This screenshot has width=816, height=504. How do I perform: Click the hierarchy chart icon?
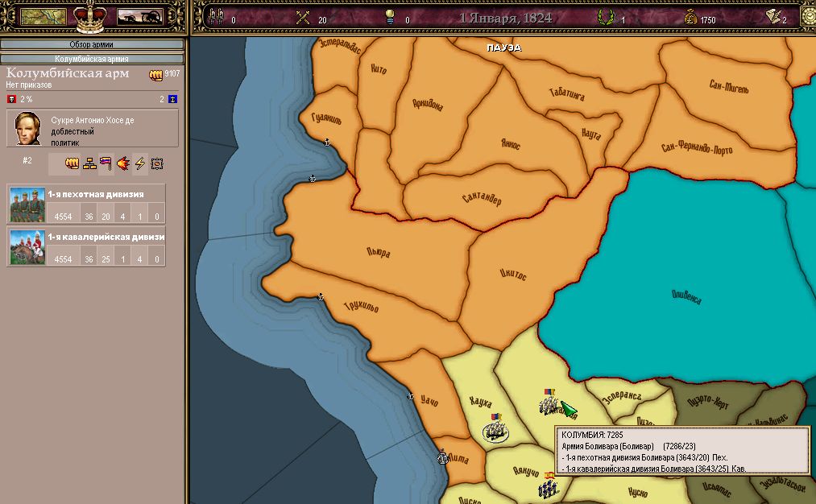coord(89,163)
